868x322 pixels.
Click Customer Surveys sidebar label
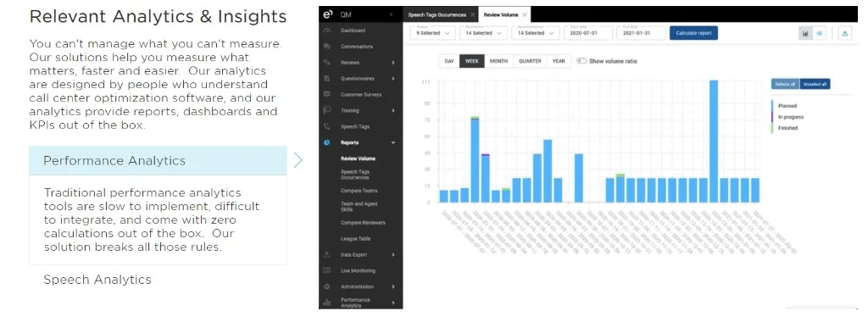pos(361,95)
